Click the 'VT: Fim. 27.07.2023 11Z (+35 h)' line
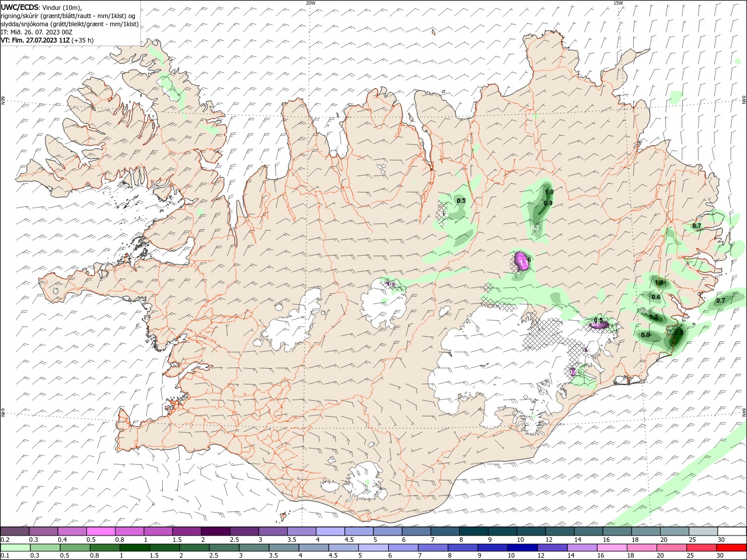747x560 pixels. pyautogui.click(x=47, y=40)
